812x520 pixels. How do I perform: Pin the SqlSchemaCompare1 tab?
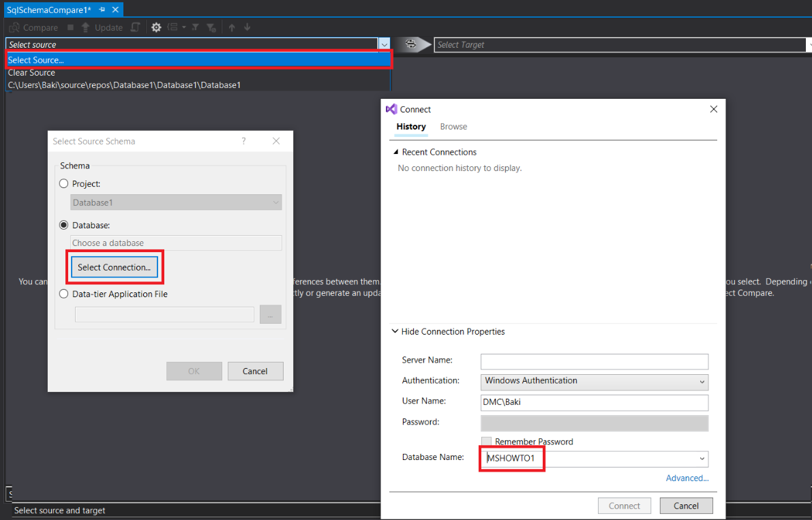(102, 10)
